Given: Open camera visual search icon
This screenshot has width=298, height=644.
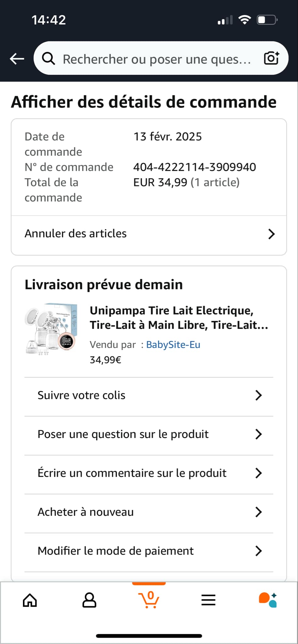Looking at the screenshot, I should (271, 58).
